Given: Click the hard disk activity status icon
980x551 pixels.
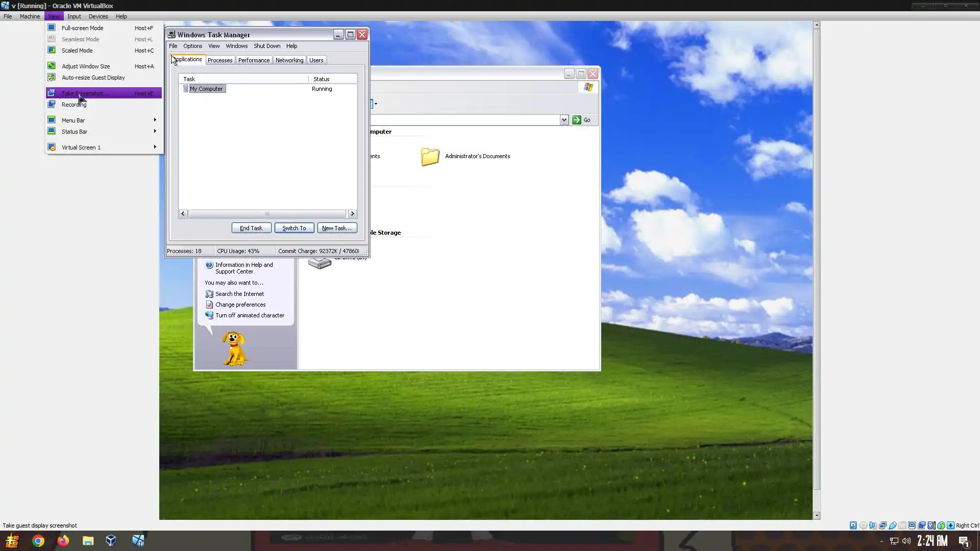Looking at the screenshot, I should coord(853,525).
